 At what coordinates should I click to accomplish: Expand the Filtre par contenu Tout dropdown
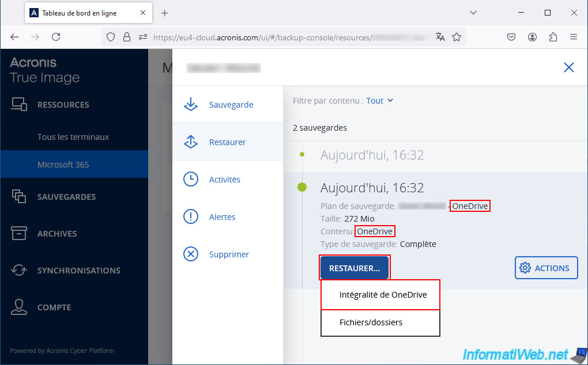[x=379, y=101]
